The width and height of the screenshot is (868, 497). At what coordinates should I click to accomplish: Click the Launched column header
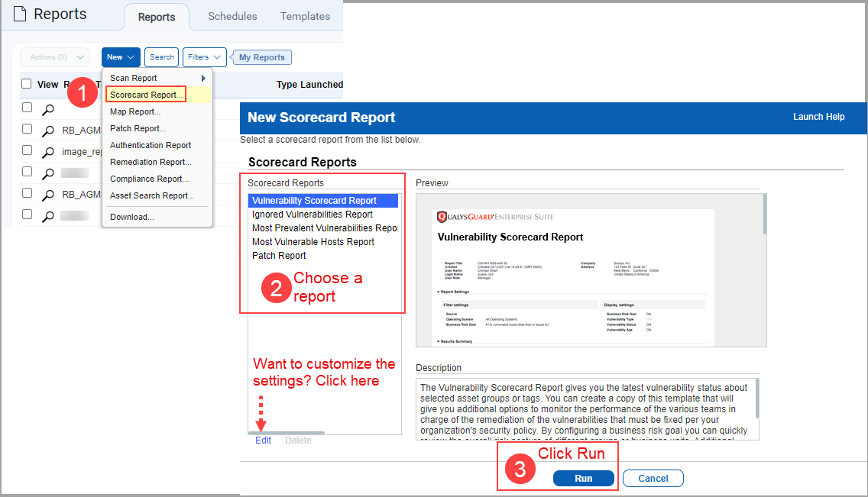point(322,85)
